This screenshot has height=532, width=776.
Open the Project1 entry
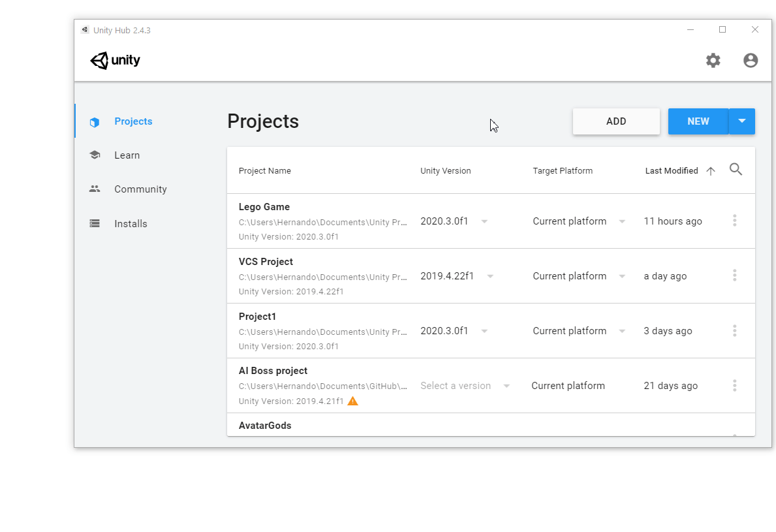coord(257,317)
